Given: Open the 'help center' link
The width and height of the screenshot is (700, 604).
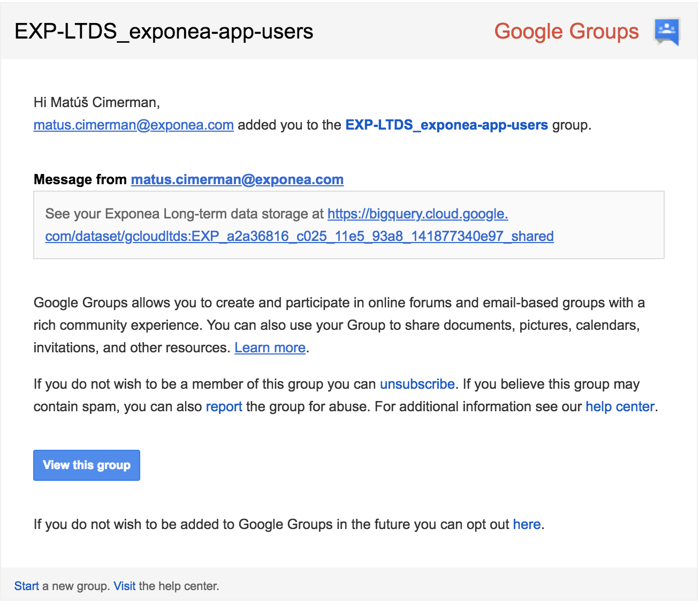Looking at the screenshot, I should [620, 407].
